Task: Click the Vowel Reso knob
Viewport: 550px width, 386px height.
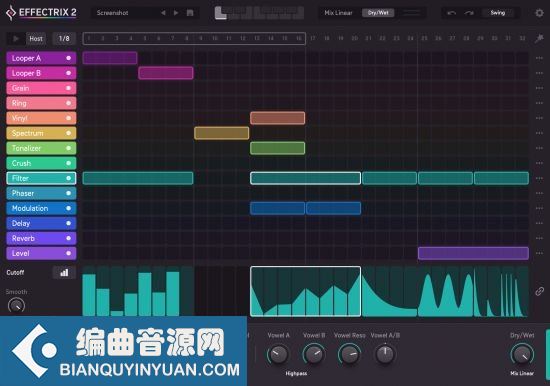Action: [349, 354]
